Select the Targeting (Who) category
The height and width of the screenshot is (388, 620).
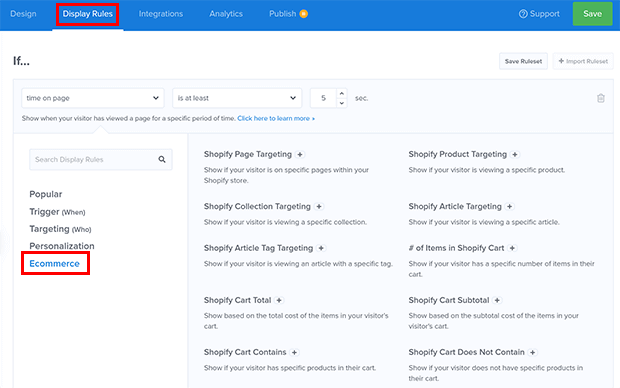point(60,229)
